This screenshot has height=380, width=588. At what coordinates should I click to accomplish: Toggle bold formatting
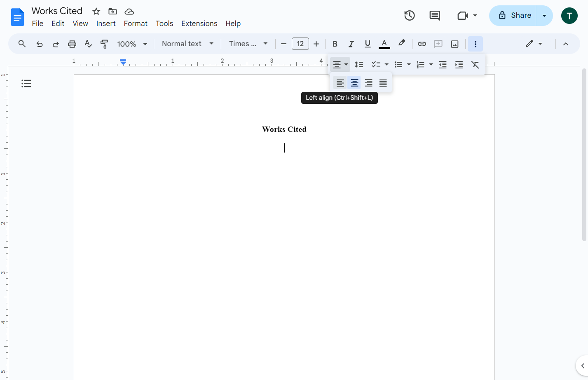pyautogui.click(x=335, y=44)
